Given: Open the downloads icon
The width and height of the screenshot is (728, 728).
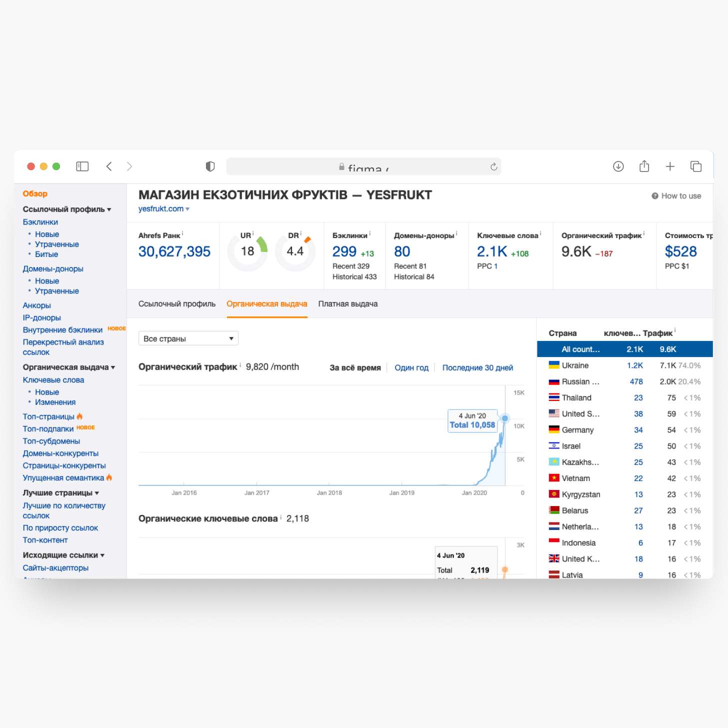Looking at the screenshot, I should tap(618, 166).
